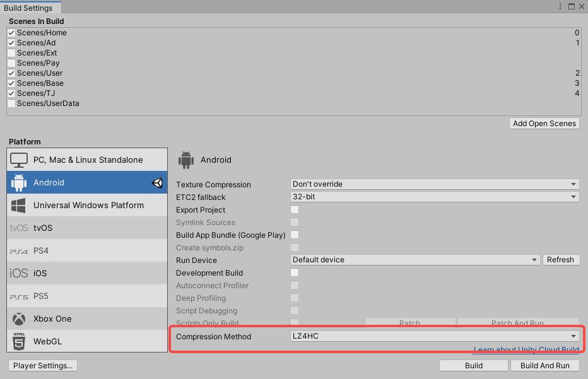Screen dimensions: 588x379
Task: Click the Refresh button
Action: tap(561, 260)
